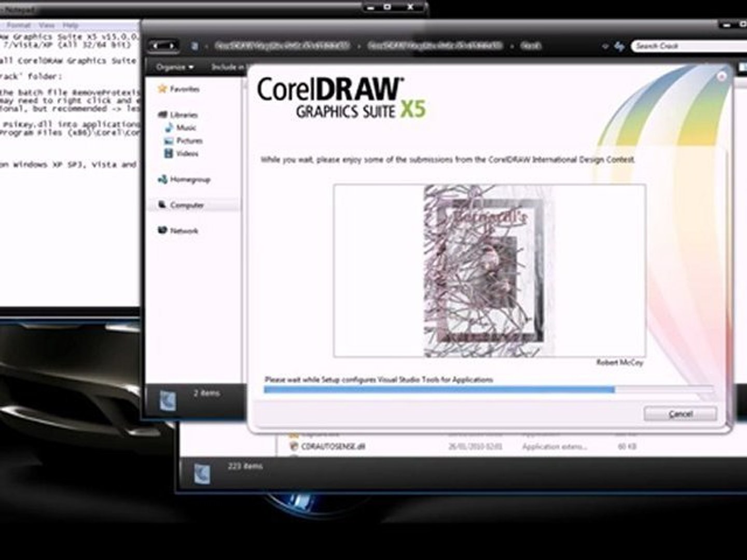
Task: Click the details pane icon beside 2 items
Action: point(168,401)
